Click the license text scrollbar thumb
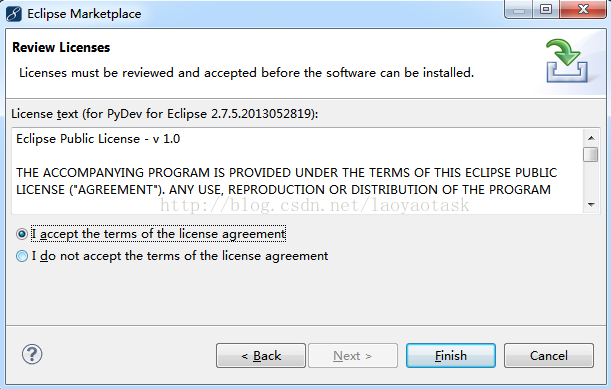 [x=591, y=154]
